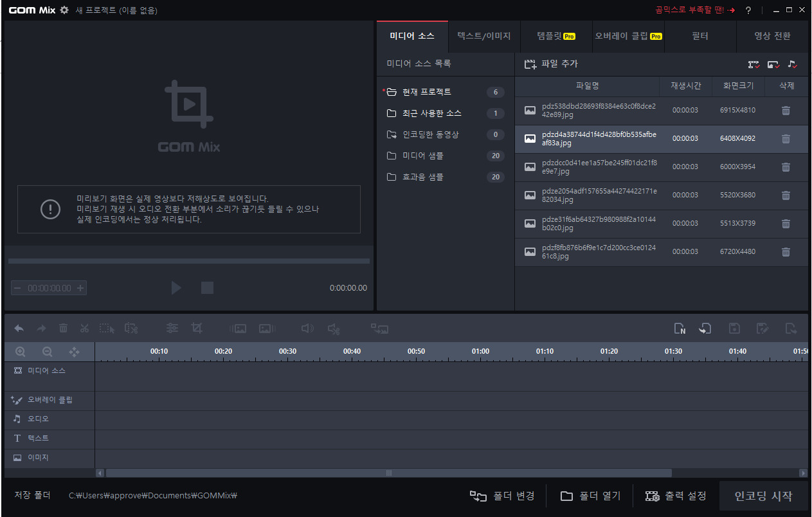Viewport: 812px width, 517px height.
Task: Redo the timeline action
Action: click(41, 329)
